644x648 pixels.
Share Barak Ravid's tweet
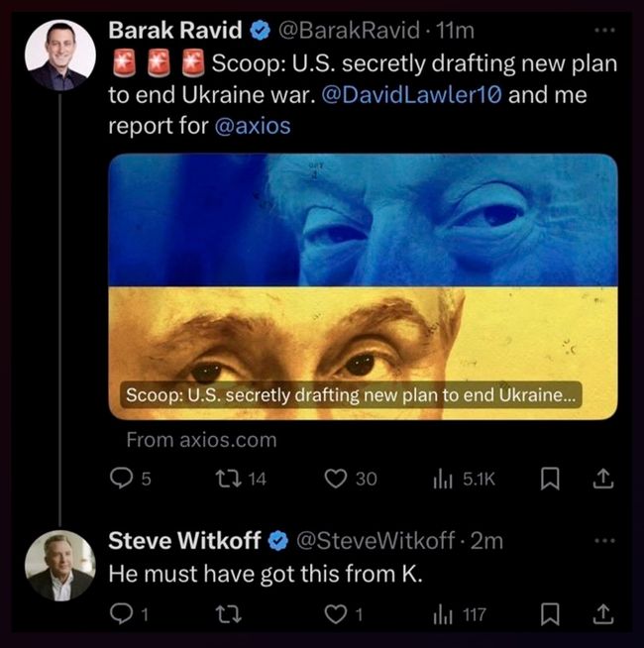[x=603, y=479]
